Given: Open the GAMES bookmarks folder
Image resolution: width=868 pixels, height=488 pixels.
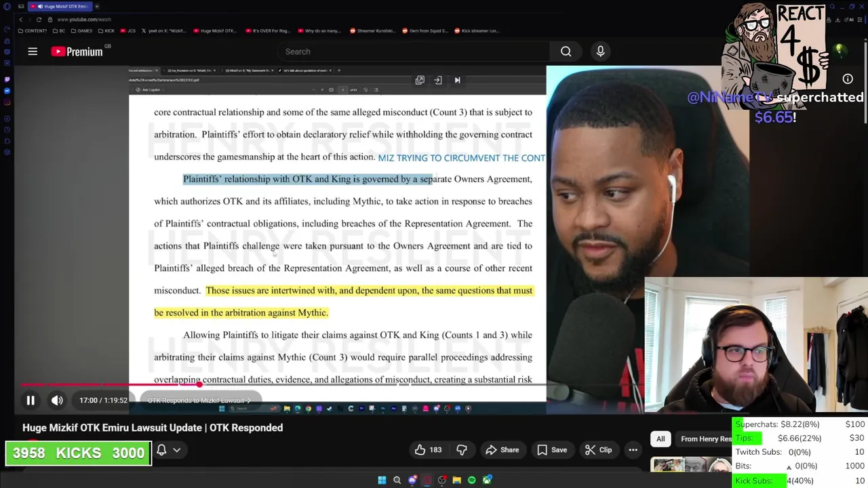Looking at the screenshot, I should click(81, 30).
